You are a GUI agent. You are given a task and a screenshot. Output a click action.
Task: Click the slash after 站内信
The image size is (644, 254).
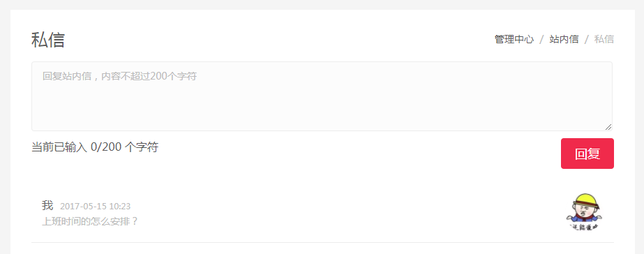tap(587, 40)
